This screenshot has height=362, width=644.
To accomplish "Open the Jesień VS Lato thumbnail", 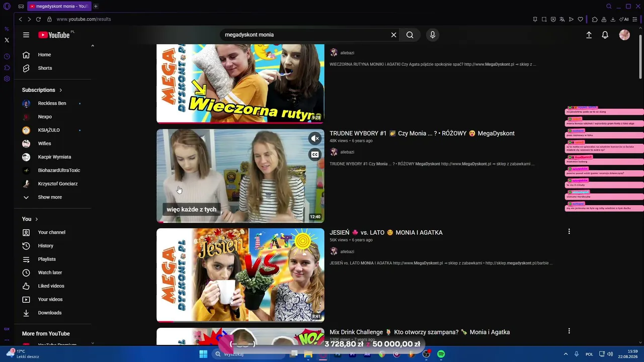I will (x=240, y=275).
